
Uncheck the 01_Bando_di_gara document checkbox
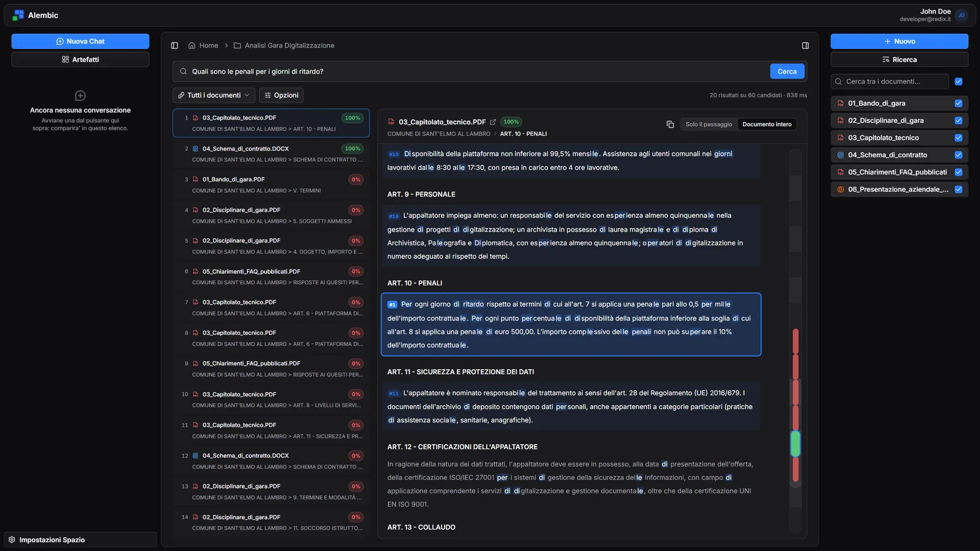959,103
